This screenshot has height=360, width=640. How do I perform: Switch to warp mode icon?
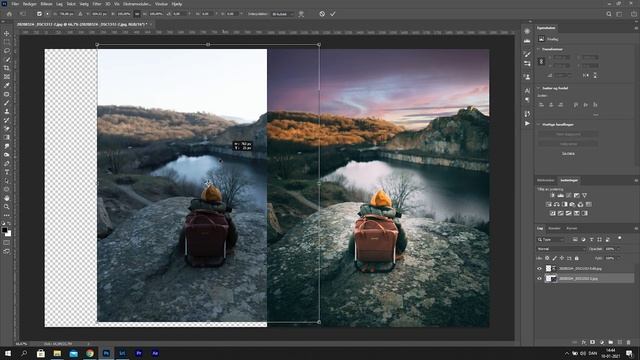[x=301, y=14]
